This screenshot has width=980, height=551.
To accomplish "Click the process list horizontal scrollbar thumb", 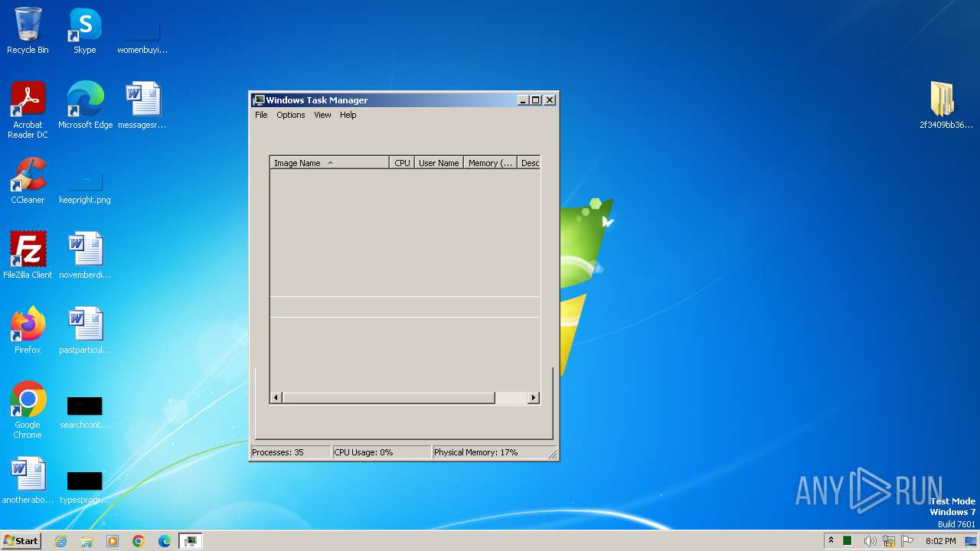I will [389, 398].
